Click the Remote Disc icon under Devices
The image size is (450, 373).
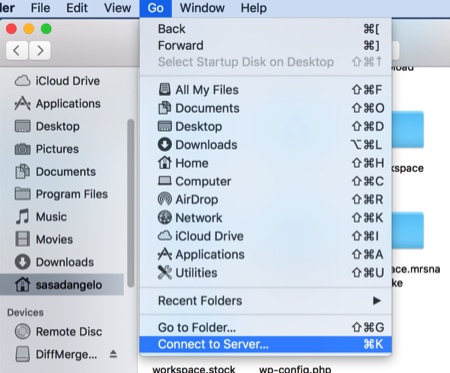[x=22, y=332]
